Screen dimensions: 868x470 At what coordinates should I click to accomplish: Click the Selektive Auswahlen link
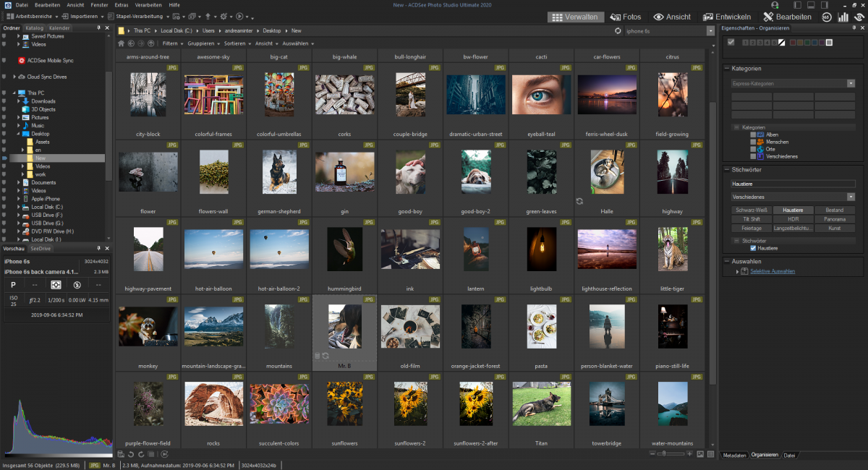(772, 271)
